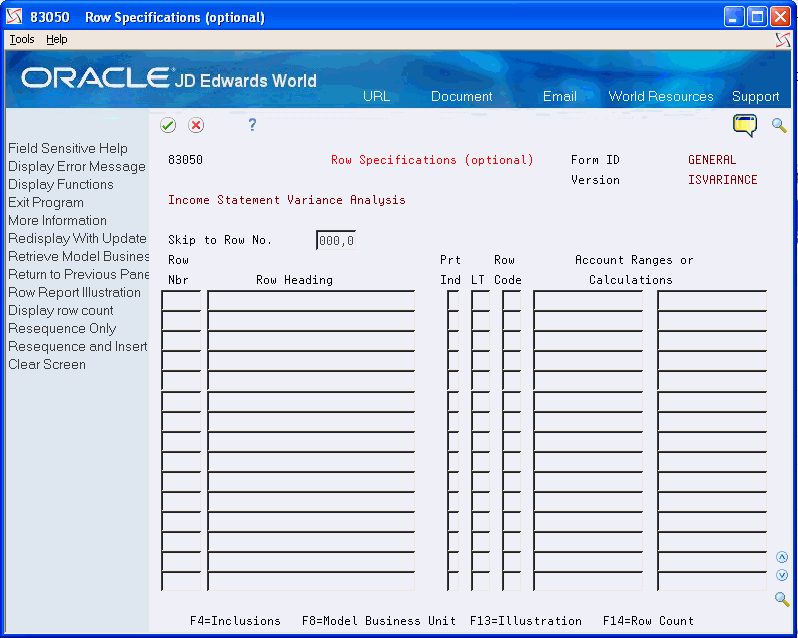The width and height of the screenshot is (798, 638).
Task: Click the scroll up arrow icon
Action: (782, 557)
